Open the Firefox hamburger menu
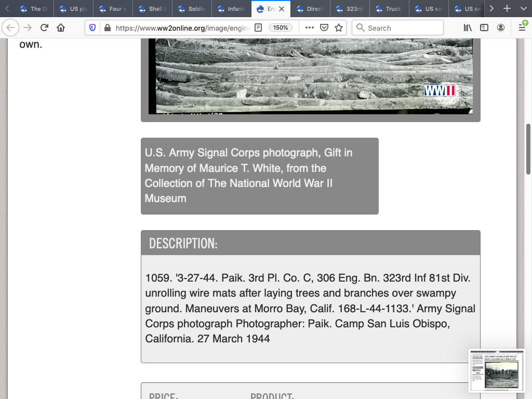Viewport: 532px width, 399px height. pyautogui.click(x=522, y=28)
